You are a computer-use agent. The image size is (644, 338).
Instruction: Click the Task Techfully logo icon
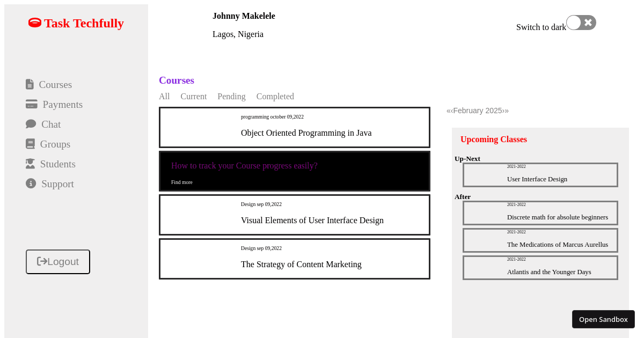(35, 23)
